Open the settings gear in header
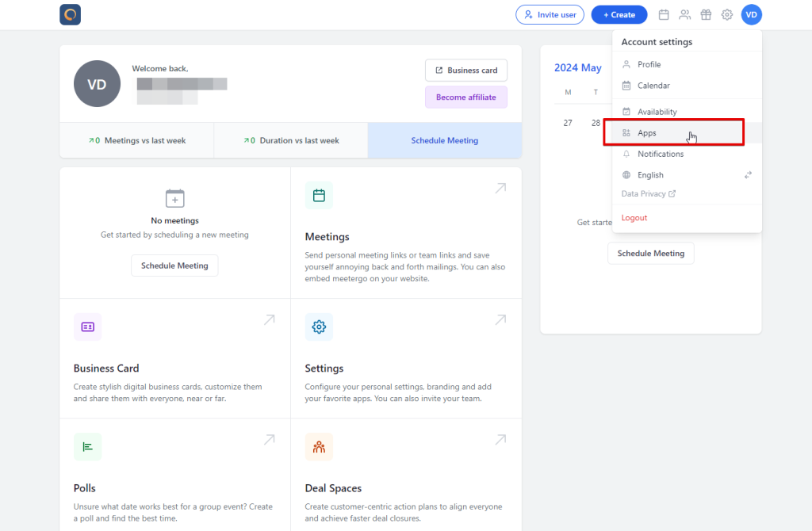The image size is (812, 531). [726, 14]
